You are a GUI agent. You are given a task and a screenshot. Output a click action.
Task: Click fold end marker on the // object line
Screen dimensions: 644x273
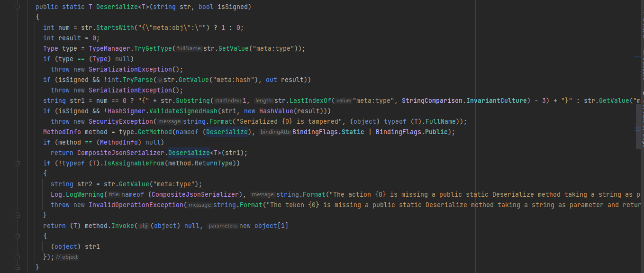point(18,257)
